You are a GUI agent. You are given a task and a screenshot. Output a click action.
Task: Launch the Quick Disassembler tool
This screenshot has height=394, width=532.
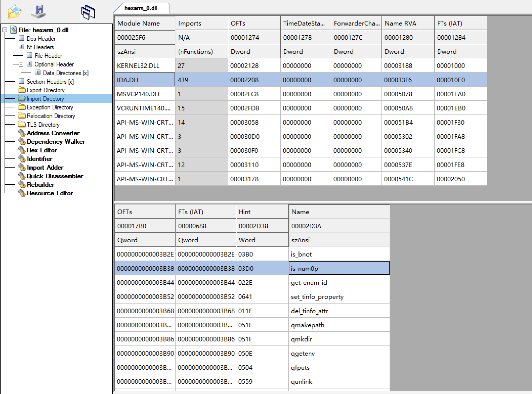coord(55,176)
